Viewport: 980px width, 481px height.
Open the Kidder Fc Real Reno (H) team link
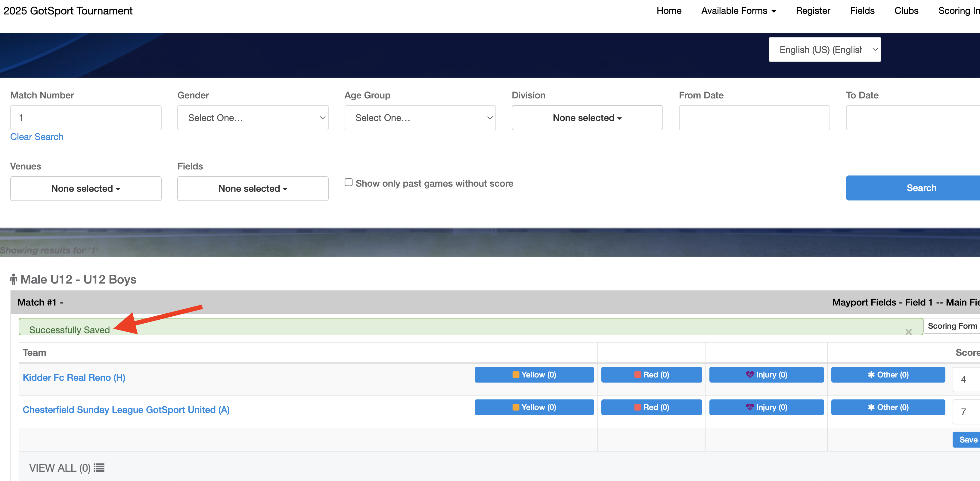coord(74,377)
